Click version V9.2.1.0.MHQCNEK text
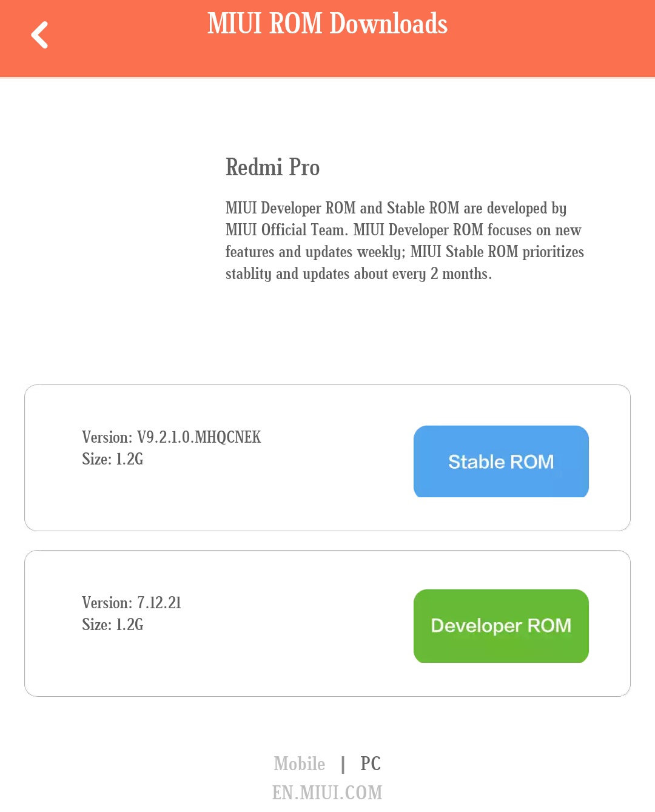The height and width of the screenshot is (812, 655). point(172,437)
